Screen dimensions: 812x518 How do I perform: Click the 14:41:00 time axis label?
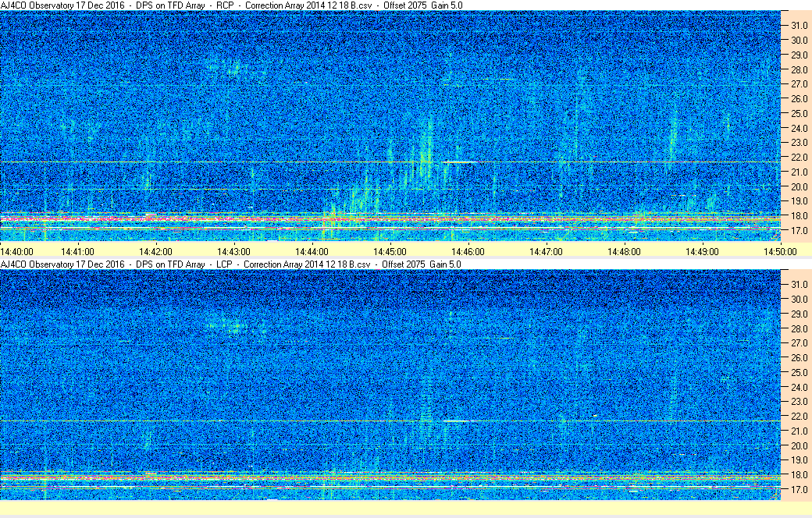(77, 252)
